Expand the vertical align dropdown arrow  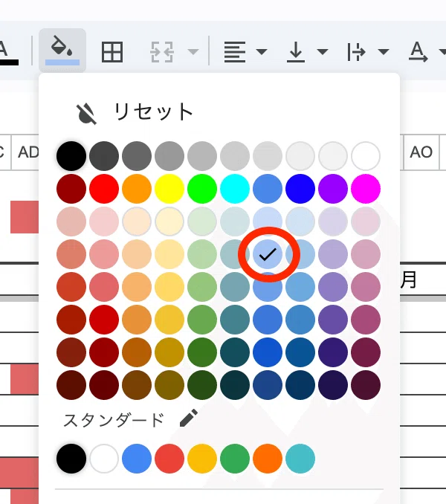tap(323, 52)
